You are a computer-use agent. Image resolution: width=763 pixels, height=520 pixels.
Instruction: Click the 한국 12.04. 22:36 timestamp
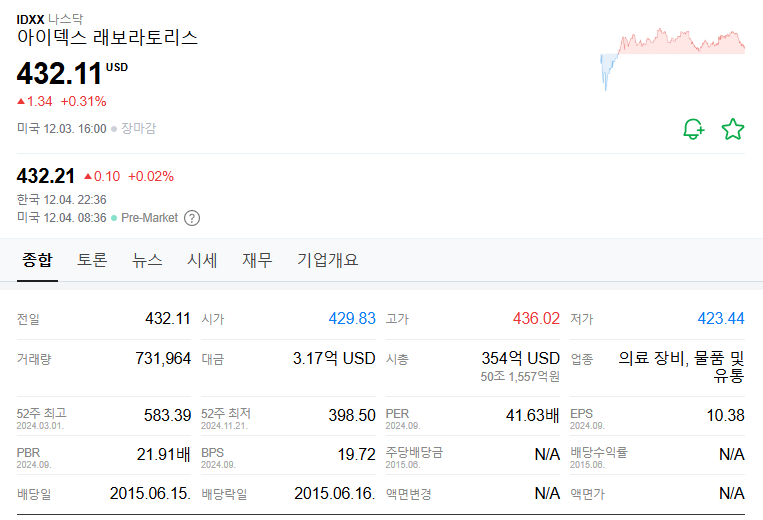coord(61,200)
